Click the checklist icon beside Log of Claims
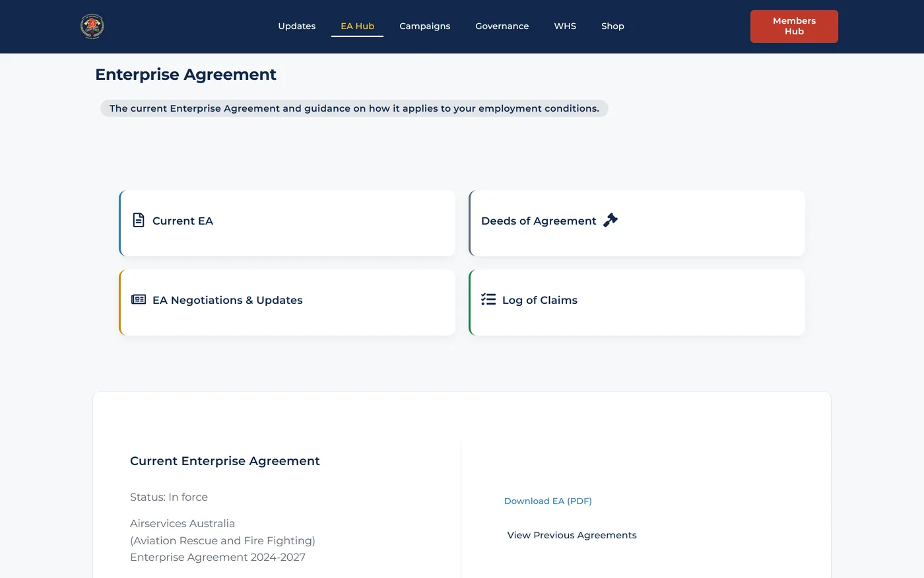This screenshot has height=578, width=924. [488, 299]
